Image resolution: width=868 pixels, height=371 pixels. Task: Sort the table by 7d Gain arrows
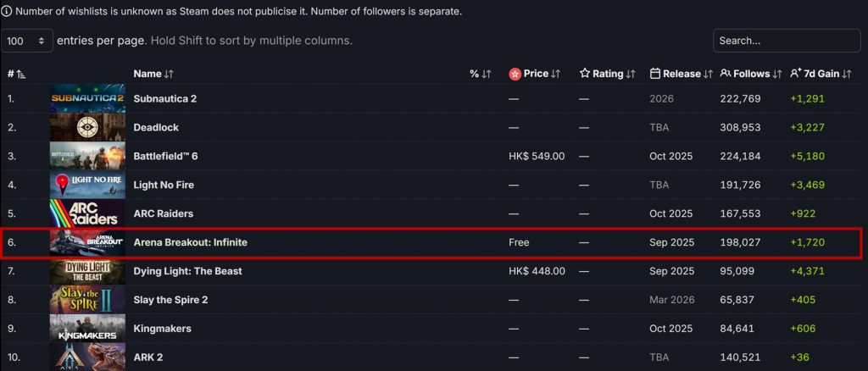pos(848,74)
